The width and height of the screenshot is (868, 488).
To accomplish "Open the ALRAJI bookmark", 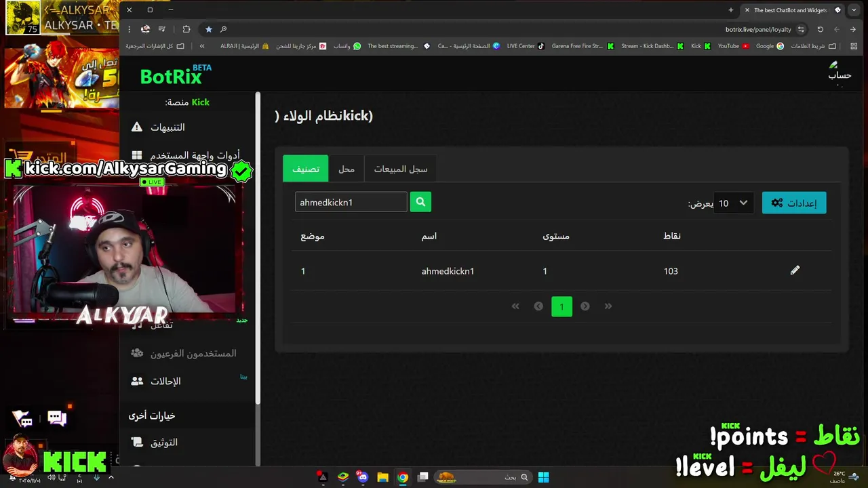I will click(244, 46).
